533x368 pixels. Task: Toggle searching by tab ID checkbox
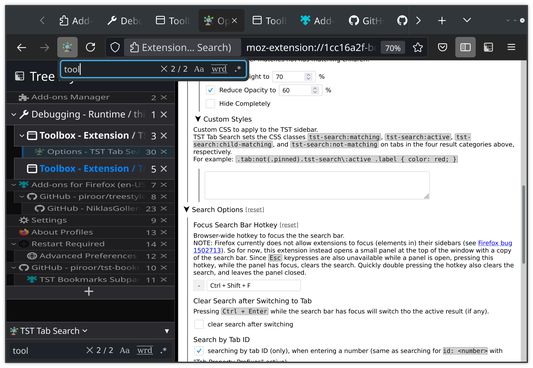[199, 350]
